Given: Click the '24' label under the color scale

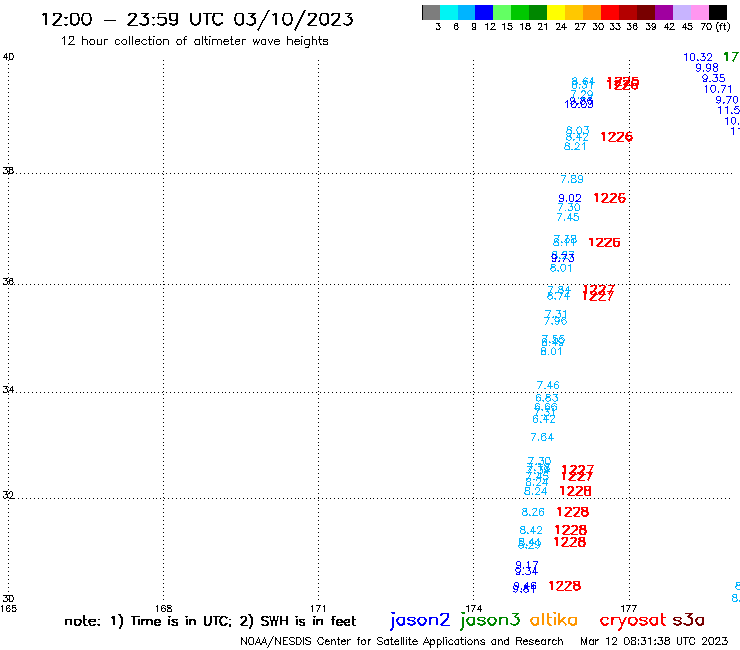Looking at the screenshot, I should (561, 26).
